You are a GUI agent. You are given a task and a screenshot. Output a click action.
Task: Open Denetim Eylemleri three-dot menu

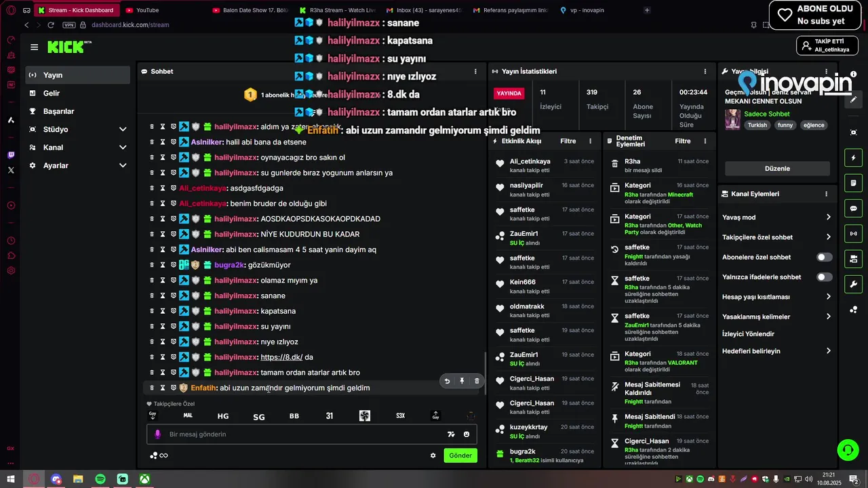point(705,141)
